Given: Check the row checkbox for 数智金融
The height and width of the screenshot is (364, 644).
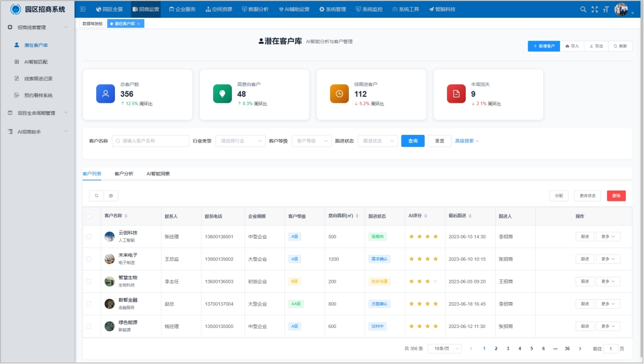Looking at the screenshot, I should click(89, 304).
